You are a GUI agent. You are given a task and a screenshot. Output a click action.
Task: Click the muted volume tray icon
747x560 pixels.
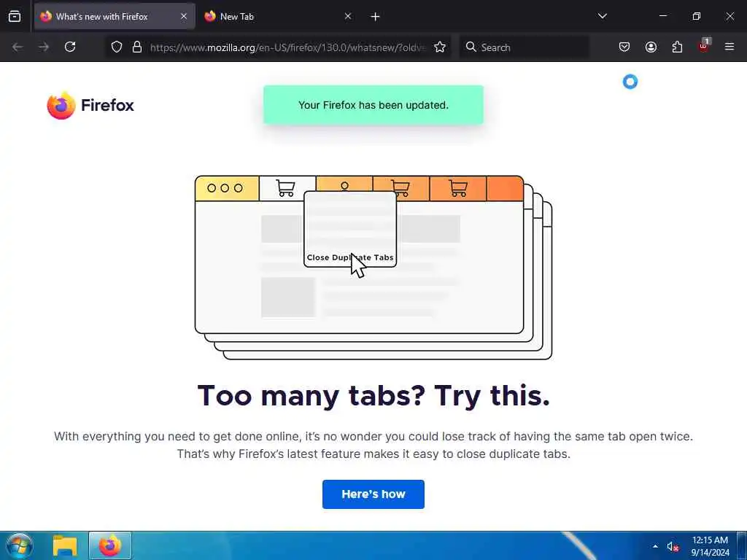click(672, 547)
